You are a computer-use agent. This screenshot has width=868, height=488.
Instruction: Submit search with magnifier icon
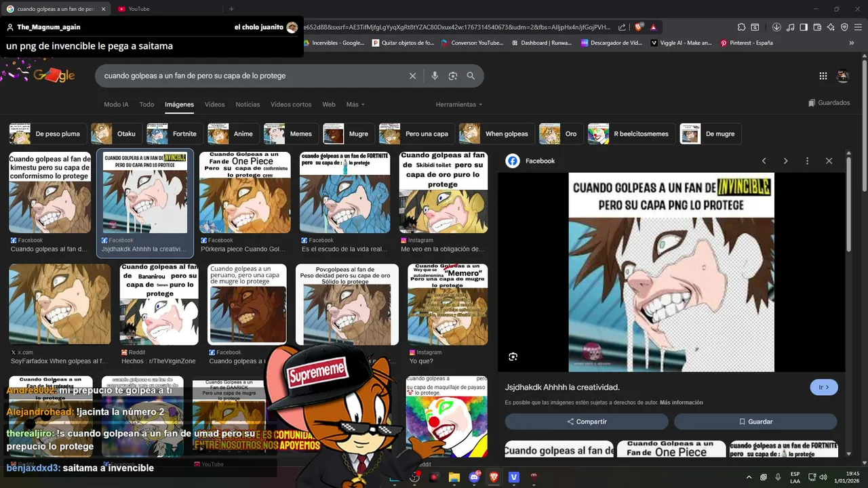point(471,76)
